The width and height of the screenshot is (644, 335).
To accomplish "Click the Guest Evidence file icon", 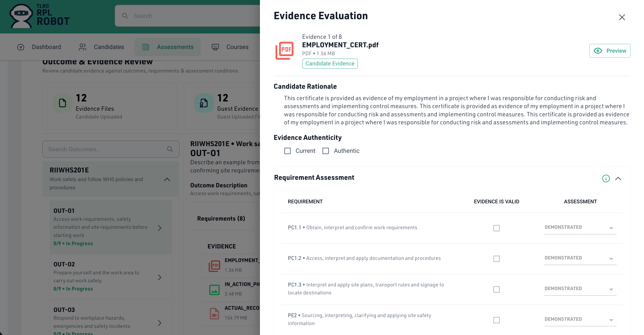I will pyautogui.click(x=204, y=103).
